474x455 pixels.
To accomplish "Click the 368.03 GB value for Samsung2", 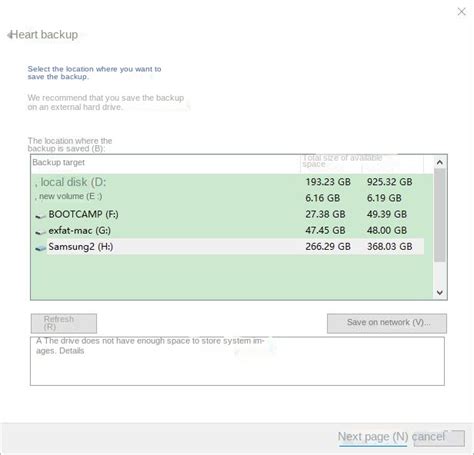I will (x=389, y=247).
